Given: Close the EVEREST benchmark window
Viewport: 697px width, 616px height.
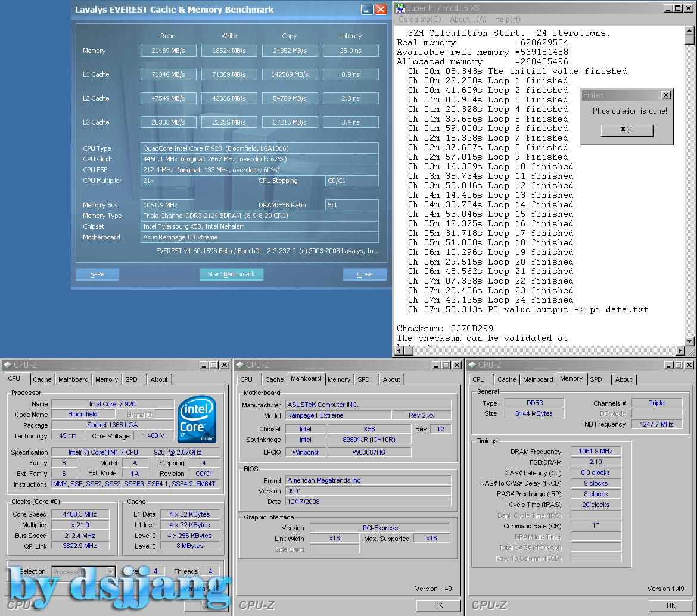Looking at the screenshot, I should [381, 10].
